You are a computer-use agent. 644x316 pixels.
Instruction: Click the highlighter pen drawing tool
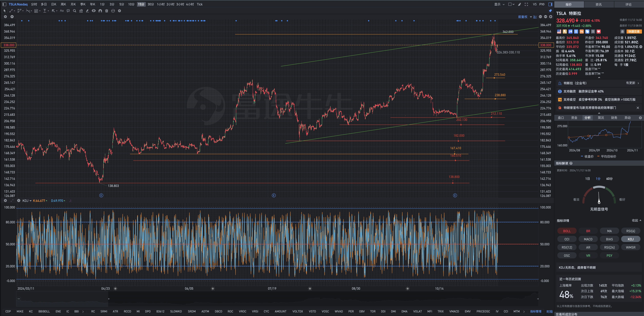coord(87,11)
